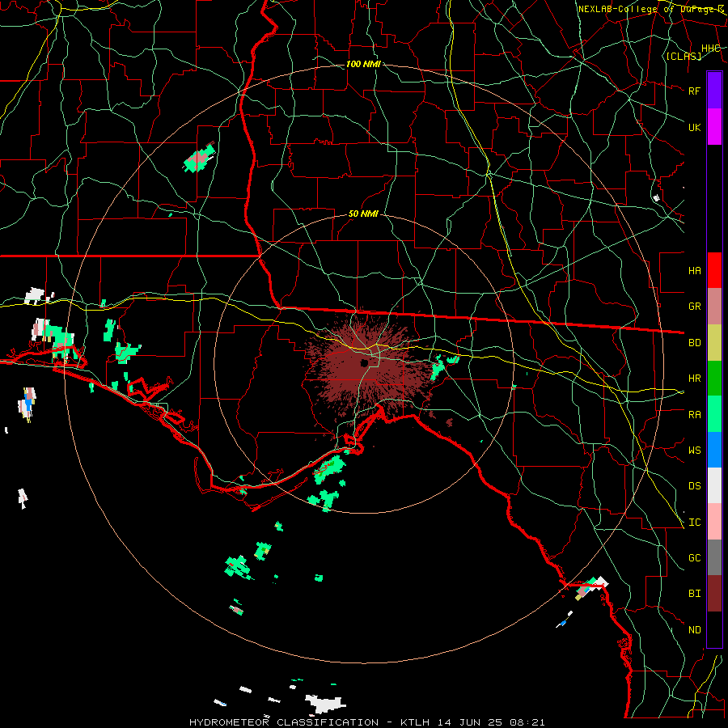Click the HR legend label
Screen dimensions: 728x728
click(x=694, y=379)
